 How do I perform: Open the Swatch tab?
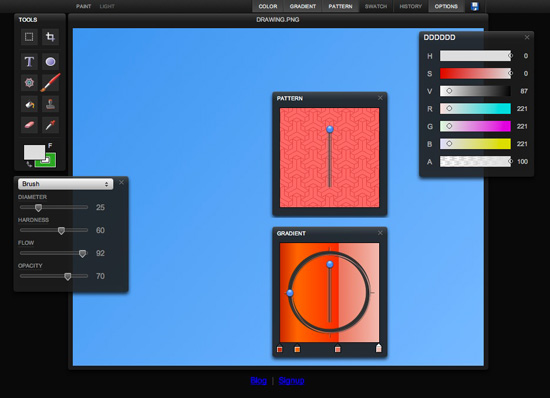(376, 6)
